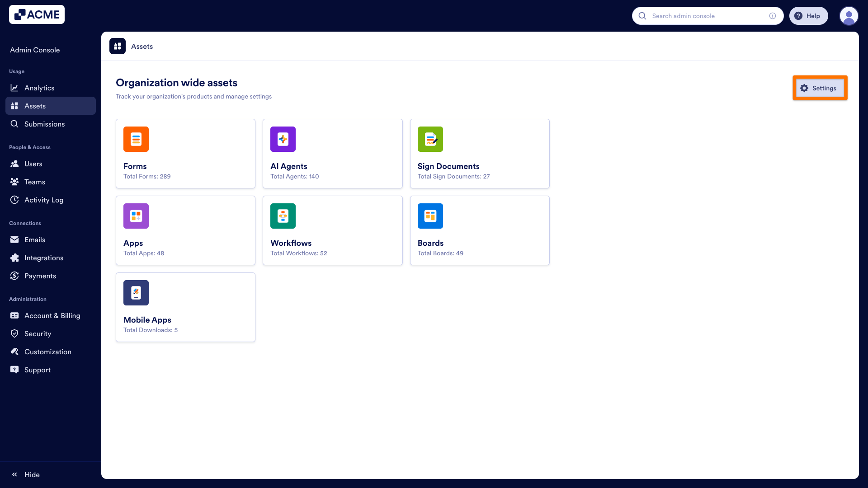Click the Help button in the top bar
Screen dimensions: 868x488
click(x=809, y=16)
